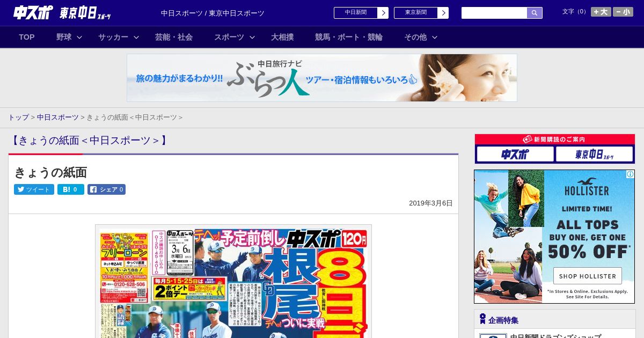Open the 東京新聞 link button
This screenshot has height=338, width=644.
click(416, 13)
